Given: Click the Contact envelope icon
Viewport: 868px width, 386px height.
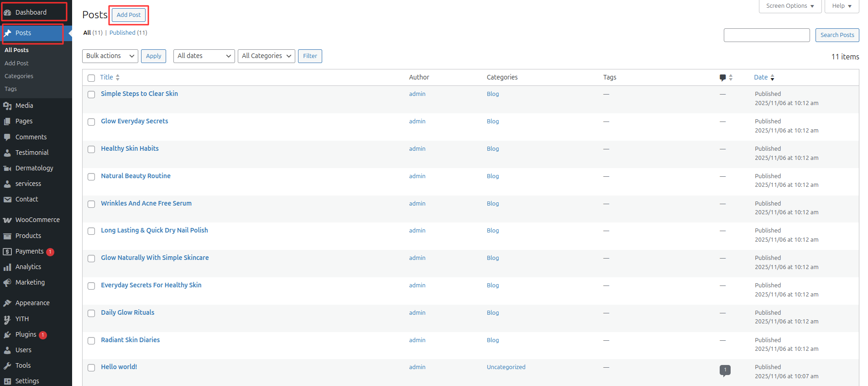Looking at the screenshot, I should (x=7, y=199).
